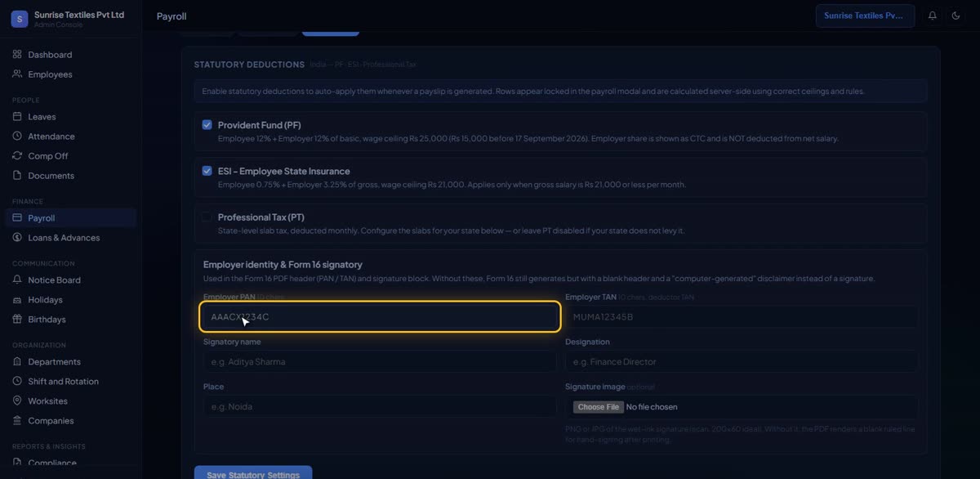Select the Payroll card icon in sidebar
Viewport: 980px width, 479px height.
pyautogui.click(x=17, y=218)
